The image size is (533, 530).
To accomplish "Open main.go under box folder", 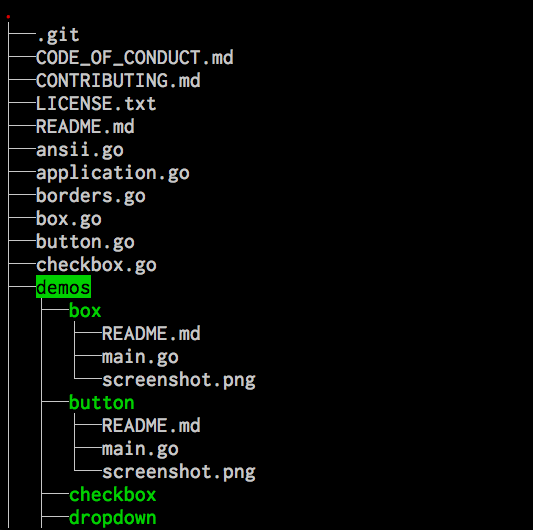I will pos(140,357).
